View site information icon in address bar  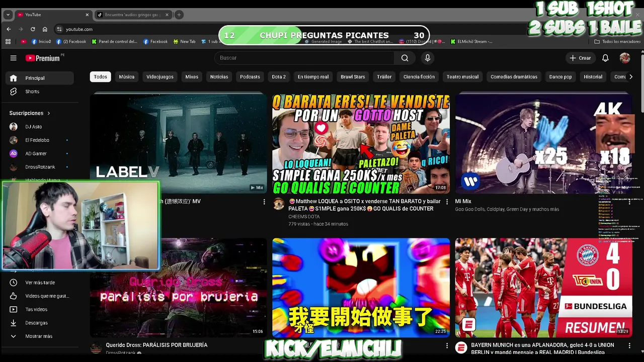[x=59, y=29]
